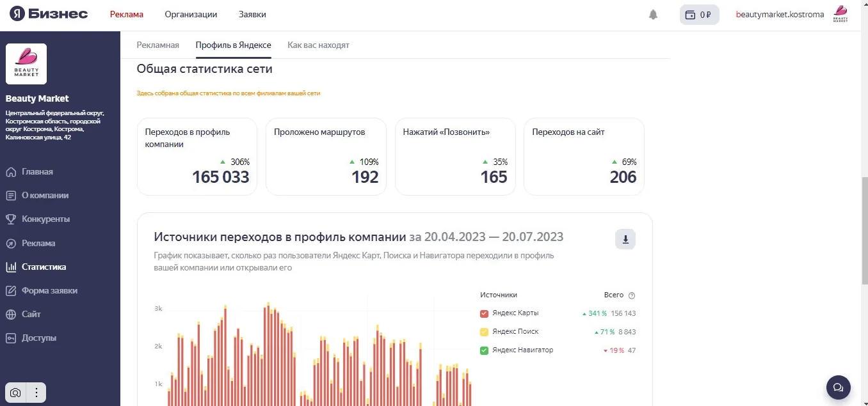
Task: Open Главная in the sidebar
Action: coord(37,172)
